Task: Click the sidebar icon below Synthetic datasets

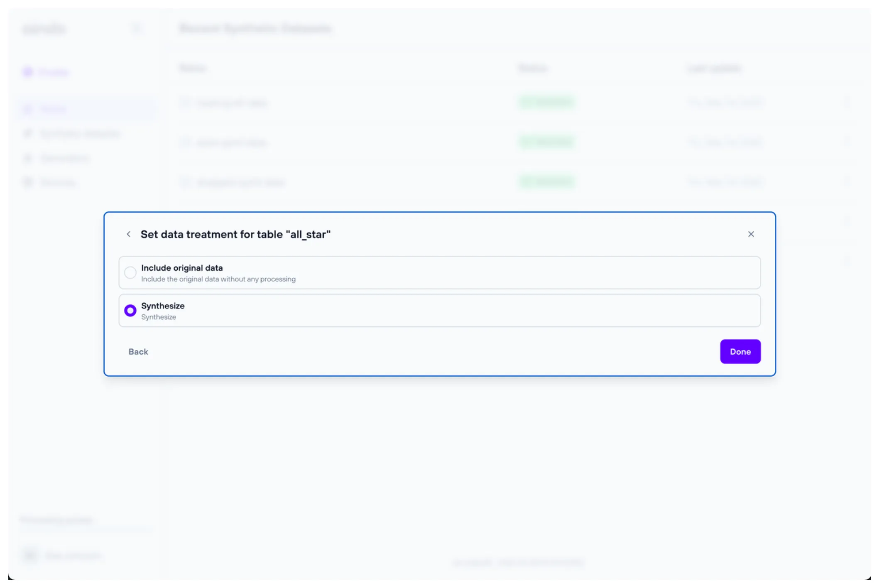Action: 28,158
